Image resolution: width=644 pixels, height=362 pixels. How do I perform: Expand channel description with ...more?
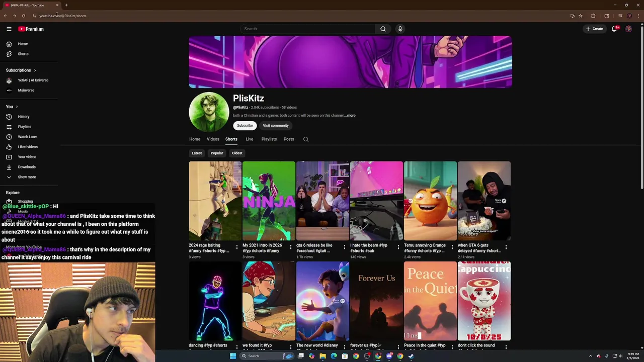click(x=350, y=116)
